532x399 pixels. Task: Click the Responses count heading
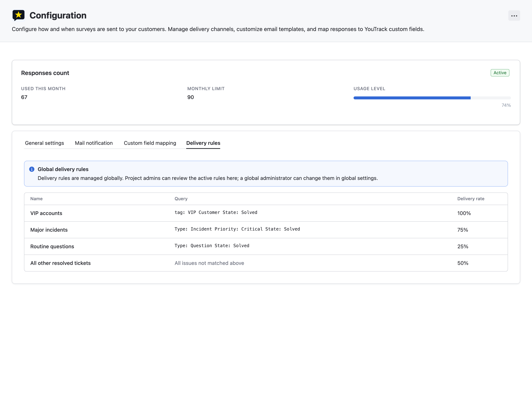click(x=45, y=73)
